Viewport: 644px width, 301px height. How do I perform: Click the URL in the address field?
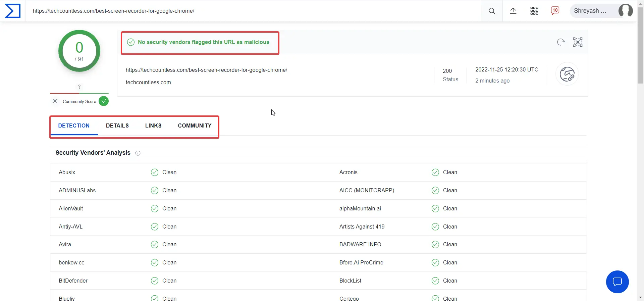pos(113,11)
